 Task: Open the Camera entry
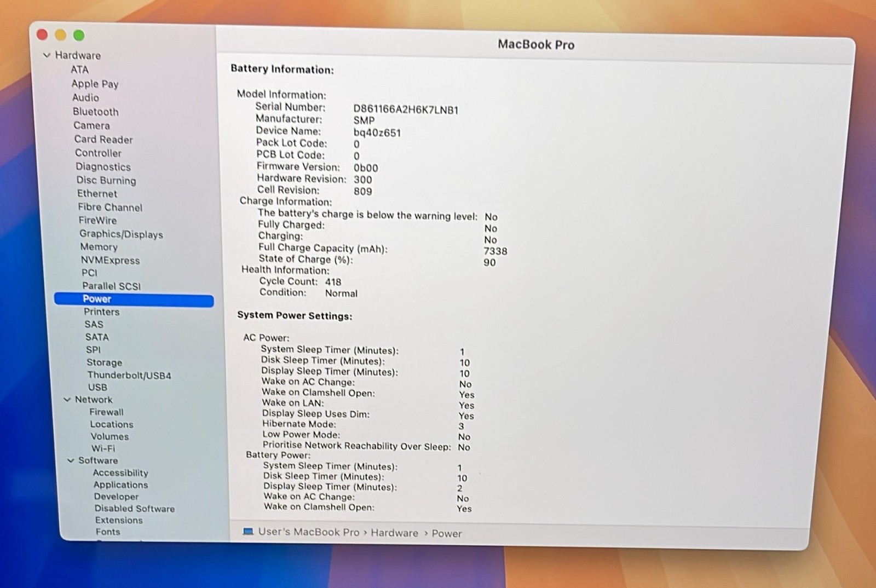click(92, 125)
